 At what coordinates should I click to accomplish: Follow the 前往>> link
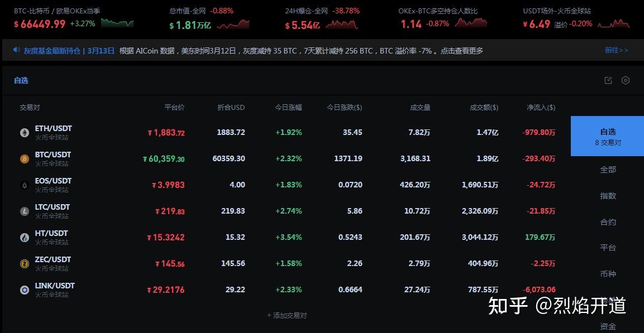coord(616,50)
